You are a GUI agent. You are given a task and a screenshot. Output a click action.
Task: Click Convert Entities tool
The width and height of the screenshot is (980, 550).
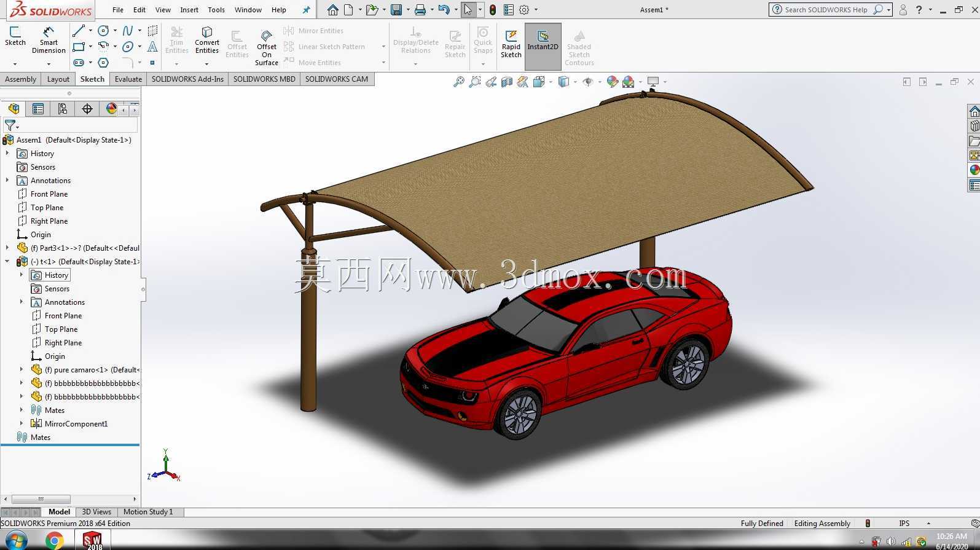pos(207,40)
